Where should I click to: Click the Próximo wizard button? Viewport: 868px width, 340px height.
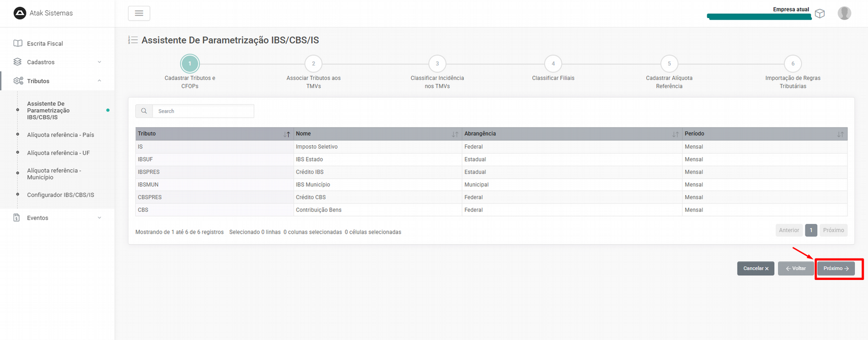pyautogui.click(x=836, y=268)
